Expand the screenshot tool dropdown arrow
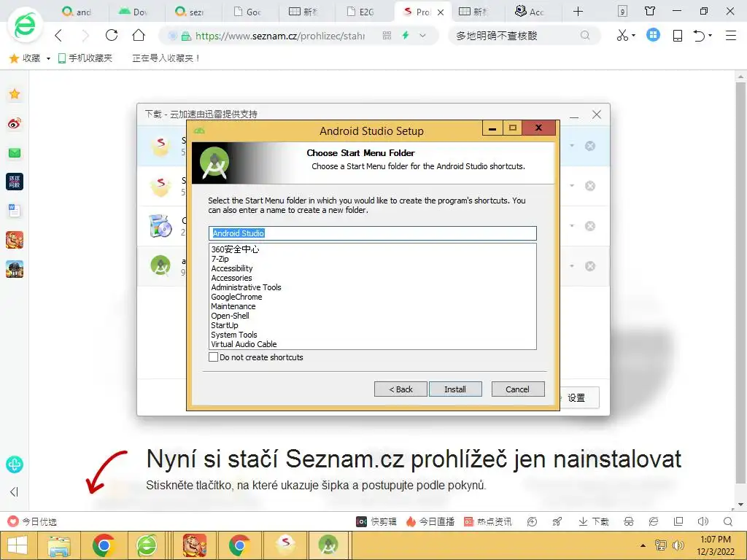Viewport: 747px width, 560px height. (x=634, y=35)
